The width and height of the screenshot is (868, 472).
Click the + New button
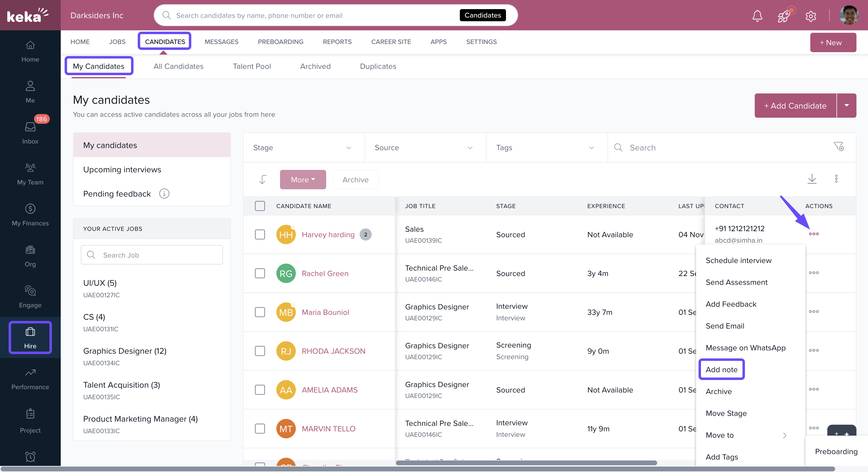[833, 42]
